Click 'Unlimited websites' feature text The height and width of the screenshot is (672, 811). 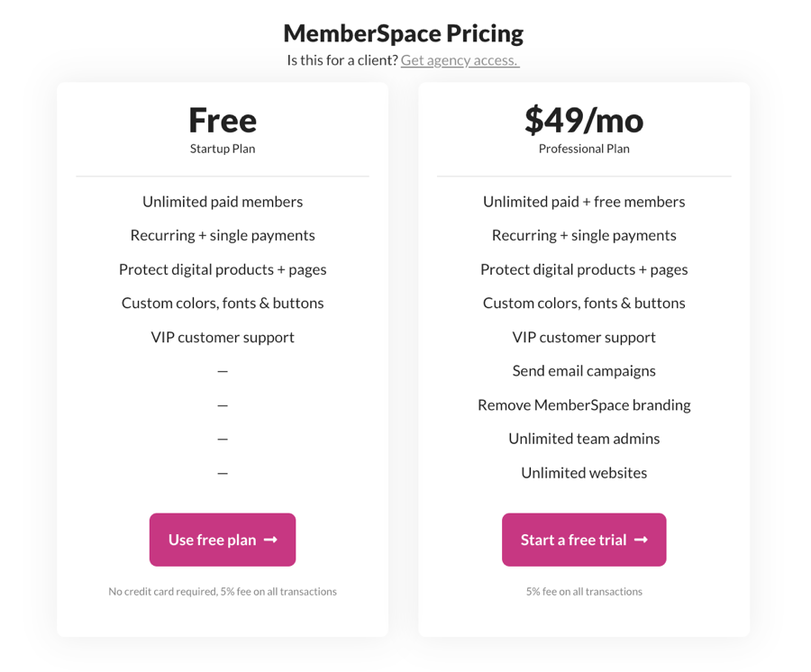[584, 472]
